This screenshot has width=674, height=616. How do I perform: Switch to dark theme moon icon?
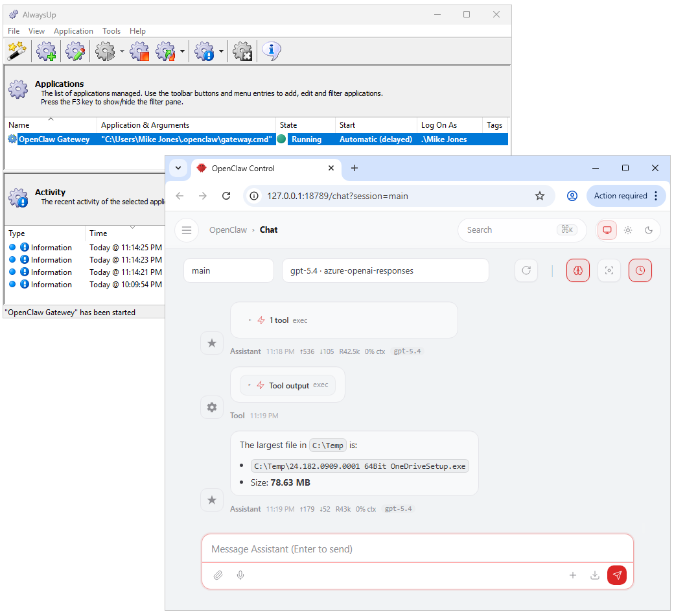click(649, 230)
